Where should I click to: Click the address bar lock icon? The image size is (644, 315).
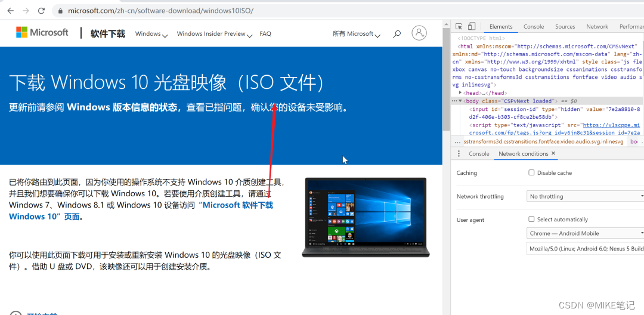60,11
